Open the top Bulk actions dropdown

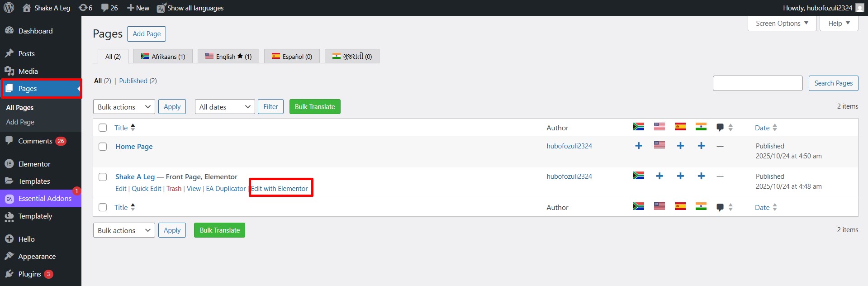[124, 107]
